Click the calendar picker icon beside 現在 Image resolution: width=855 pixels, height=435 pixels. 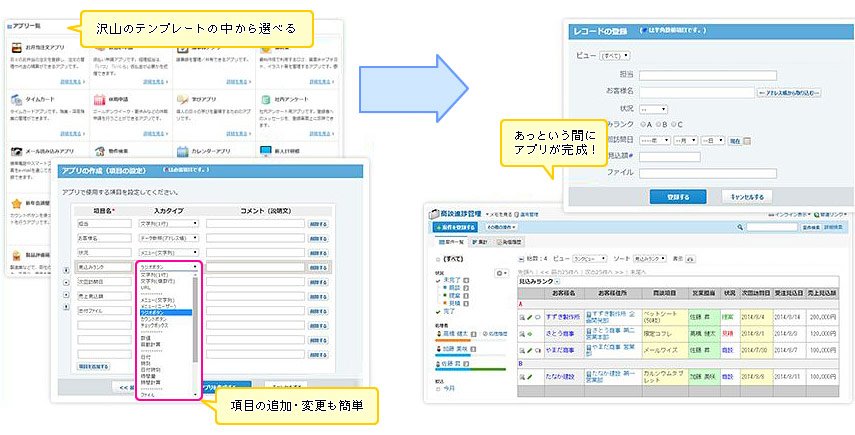tap(747, 141)
